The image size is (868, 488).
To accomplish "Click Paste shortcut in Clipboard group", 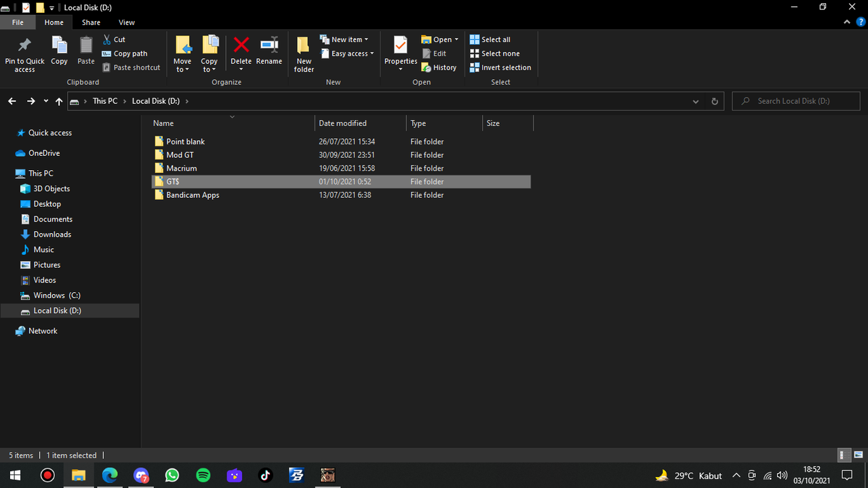I will [x=132, y=68].
